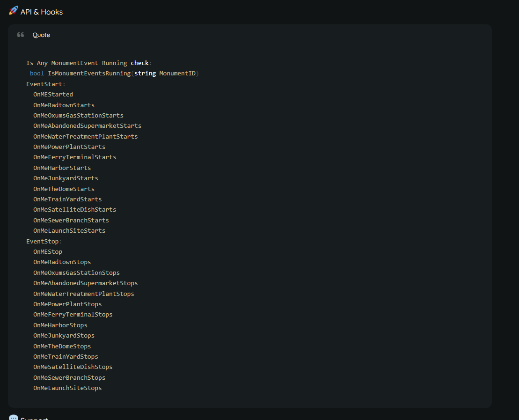Click the OnMeSatelliteDishStops hook
Screen dimensions: 519x420
click(73, 367)
